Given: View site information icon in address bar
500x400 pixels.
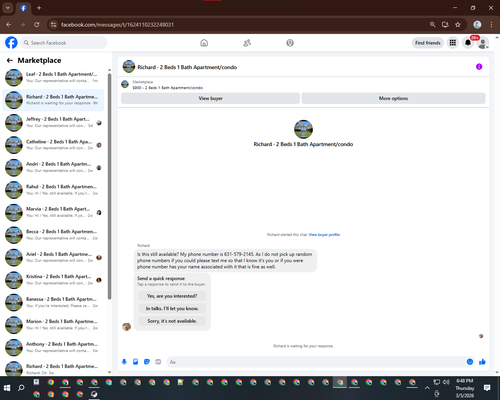Looking at the screenshot, I should point(53,24).
